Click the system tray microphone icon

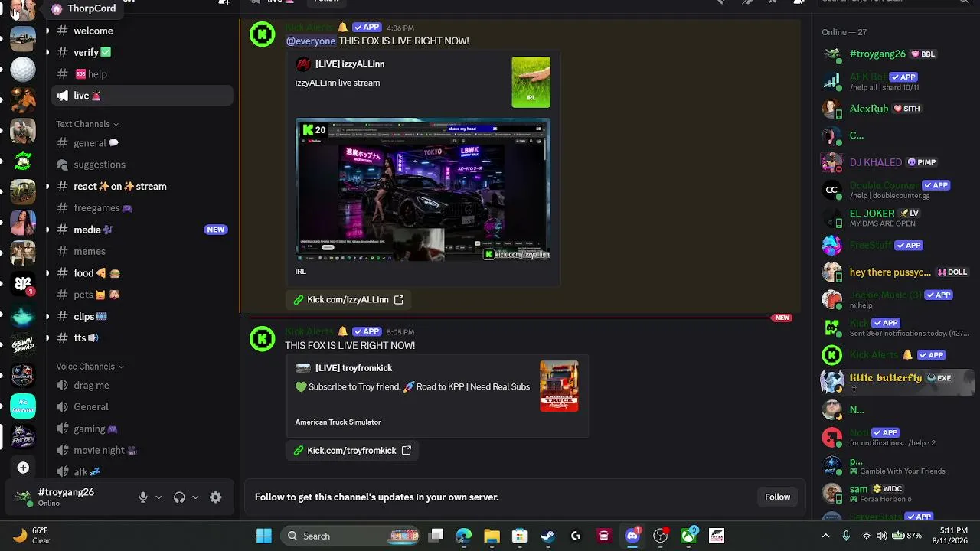tap(846, 536)
